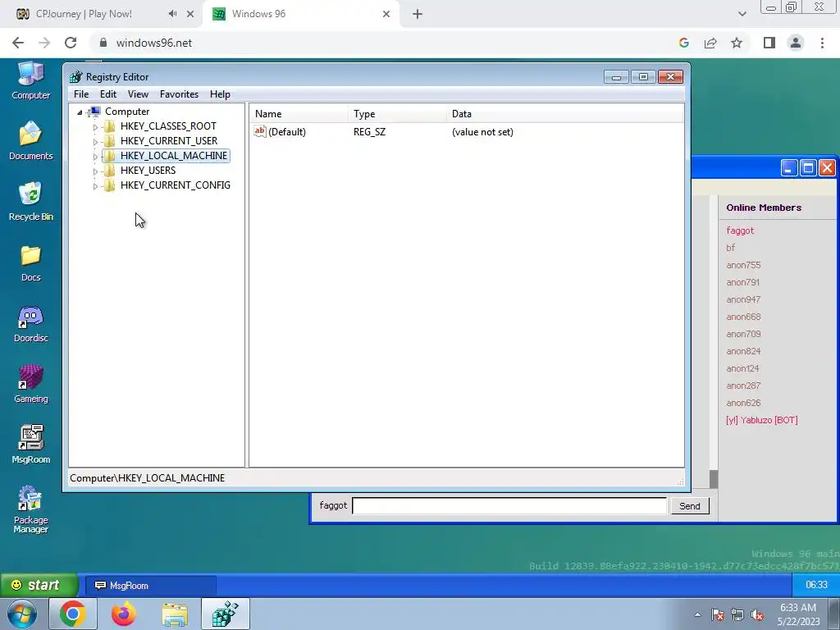Open the View menu
840x630 pixels.
point(138,94)
